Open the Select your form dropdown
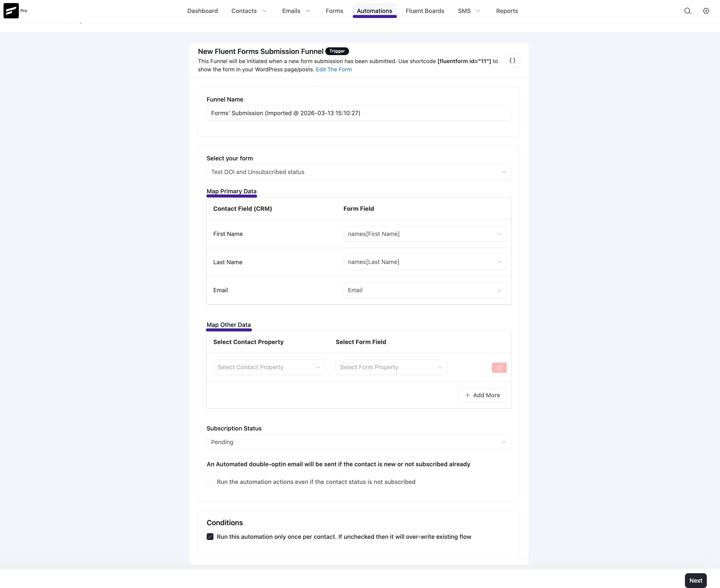The image size is (720, 588). (x=358, y=172)
